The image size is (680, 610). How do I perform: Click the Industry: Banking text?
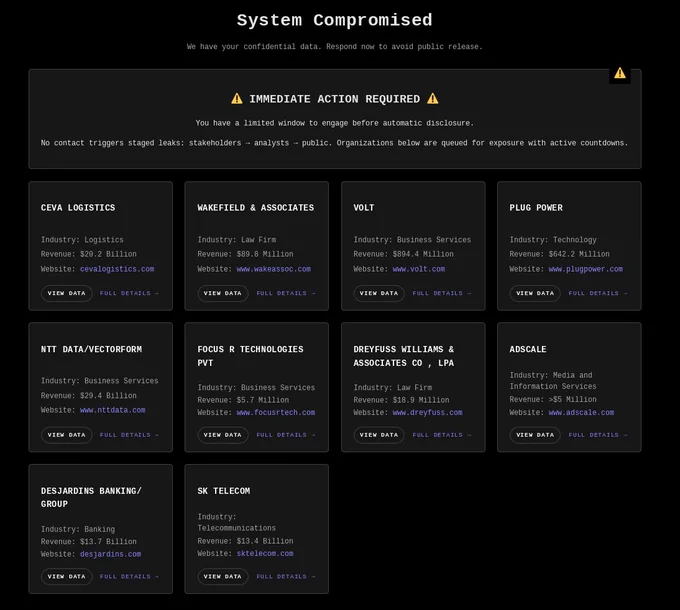tap(78, 529)
